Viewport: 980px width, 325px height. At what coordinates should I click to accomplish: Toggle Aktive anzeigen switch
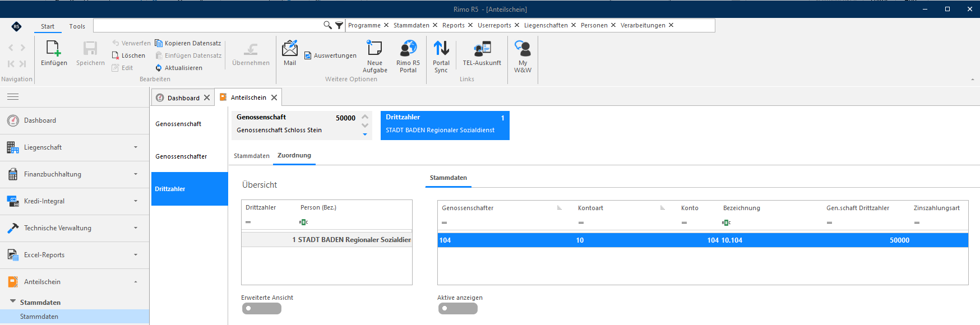tap(458, 308)
